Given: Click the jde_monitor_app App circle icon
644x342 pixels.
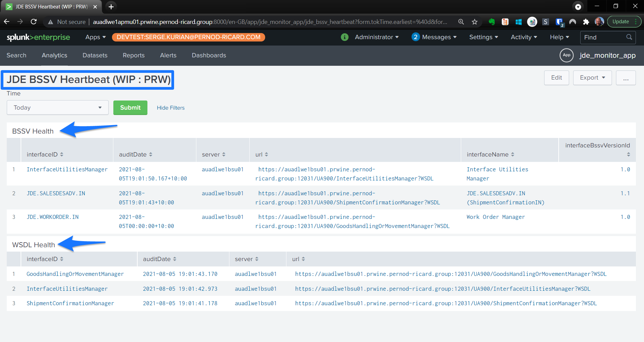Looking at the screenshot, I should coord(566,55).
